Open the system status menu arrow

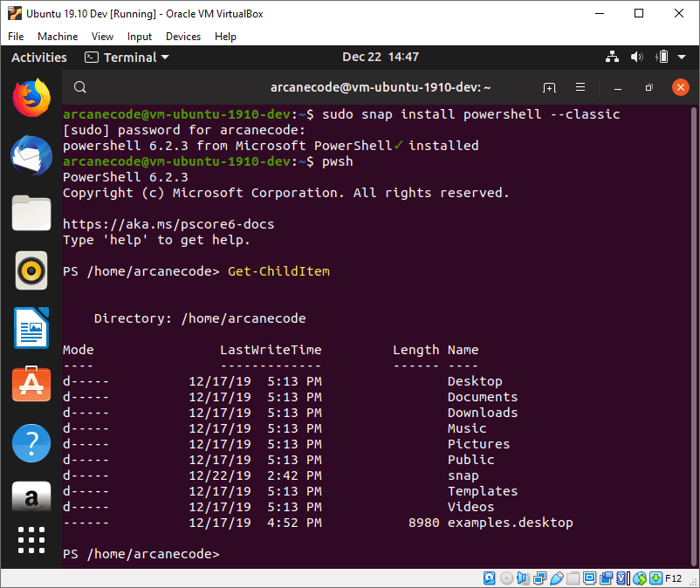(681, 58)
